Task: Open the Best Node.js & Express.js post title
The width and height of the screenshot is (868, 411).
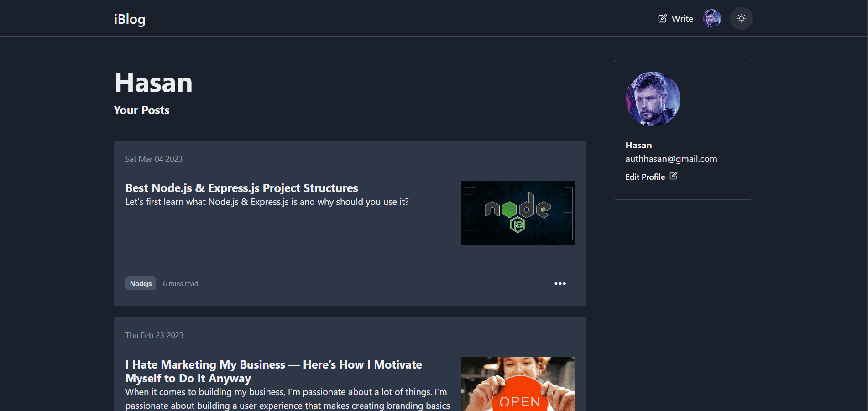Action: point(242,188)
